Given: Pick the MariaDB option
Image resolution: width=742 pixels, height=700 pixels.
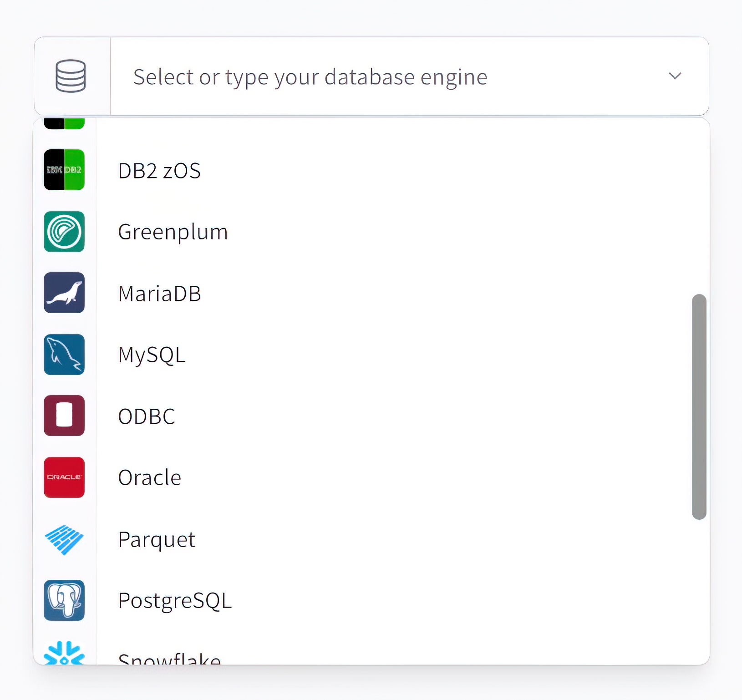Looking at the screenshot, I should (x=159, y=294).
